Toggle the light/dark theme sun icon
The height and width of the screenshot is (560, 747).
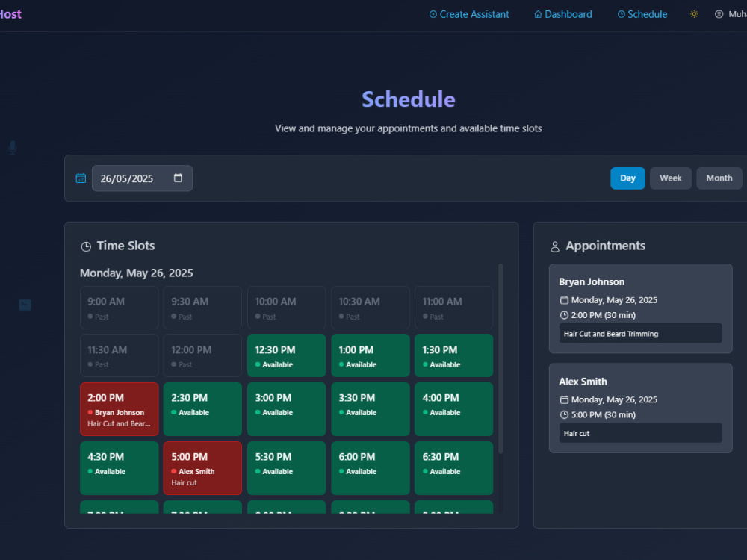[694, 14]
